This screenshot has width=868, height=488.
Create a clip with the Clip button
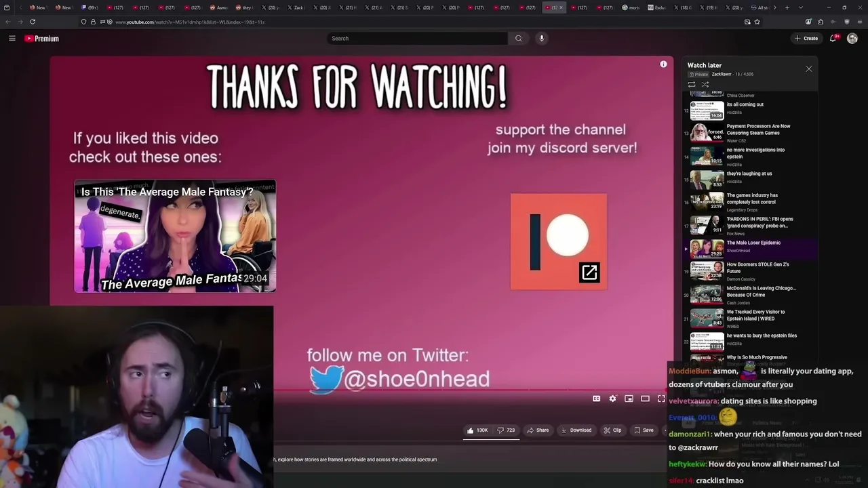point(612,430)
